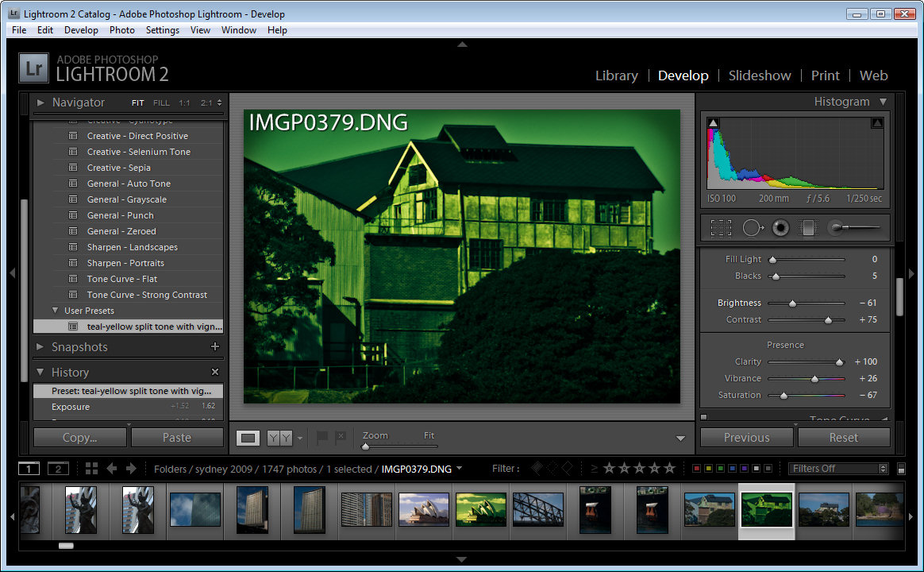Screen dimensions: 924x572
Task: Toggle yellow color label filter
Action: pyautogui.click(x=708, y=469)
